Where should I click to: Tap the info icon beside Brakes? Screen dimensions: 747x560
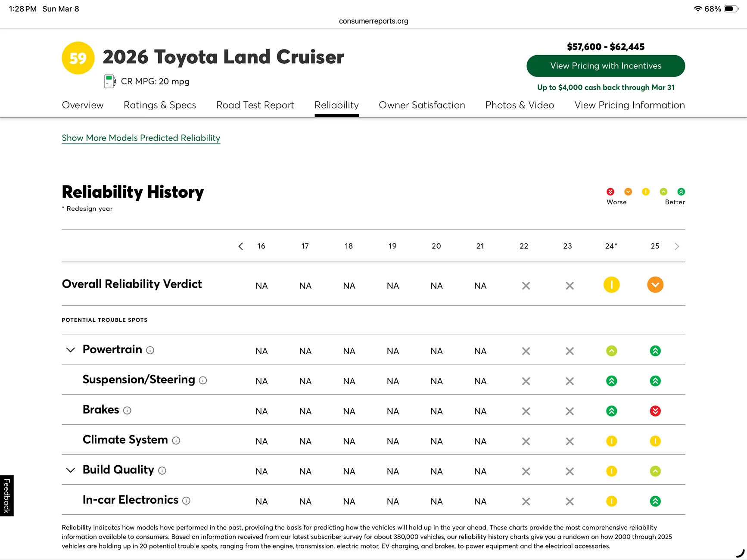tap(127, 411)
